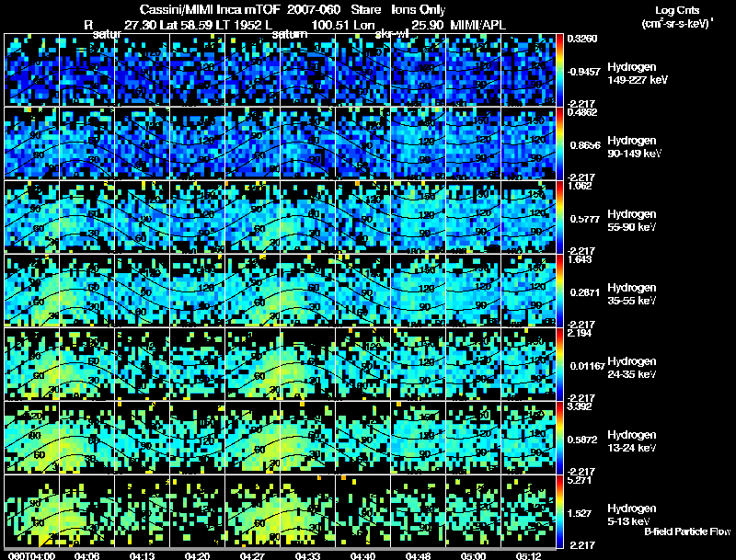The height and width of the screenshot is (560, 736).
Task: Click the 'Lat 58.59' header value
Action: coord(186,25)
